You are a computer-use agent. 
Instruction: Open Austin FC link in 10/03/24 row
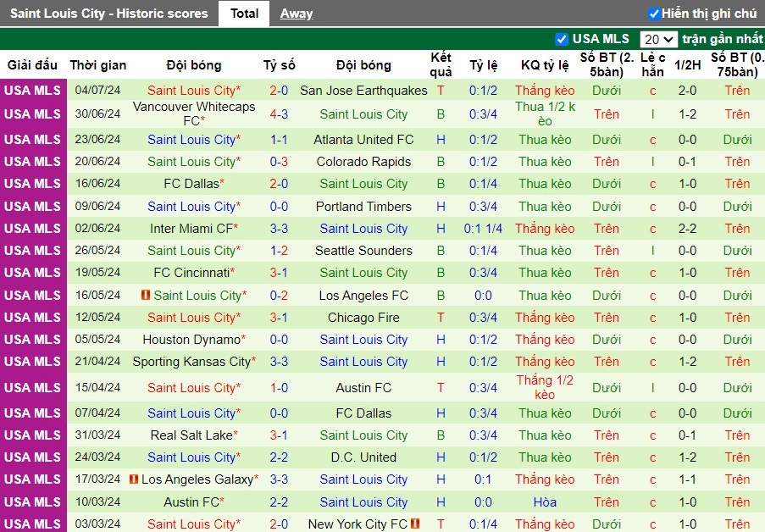(x=191, y=502)
